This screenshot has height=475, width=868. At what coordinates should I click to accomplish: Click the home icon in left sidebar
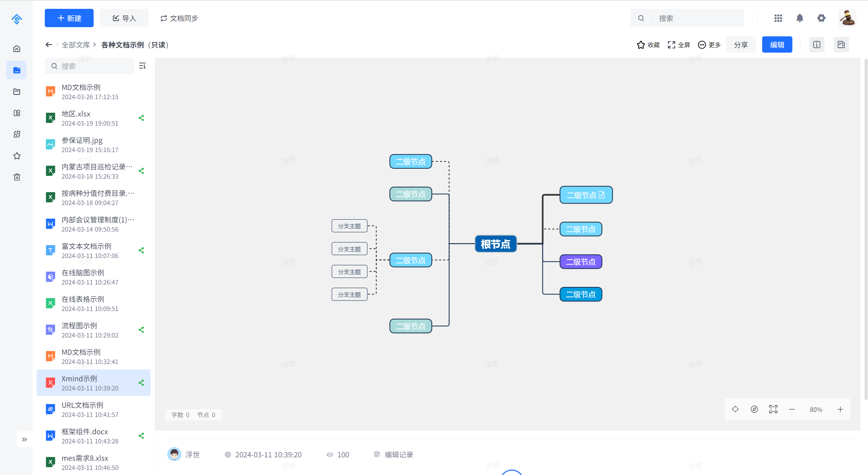click(x=17, y=49)
